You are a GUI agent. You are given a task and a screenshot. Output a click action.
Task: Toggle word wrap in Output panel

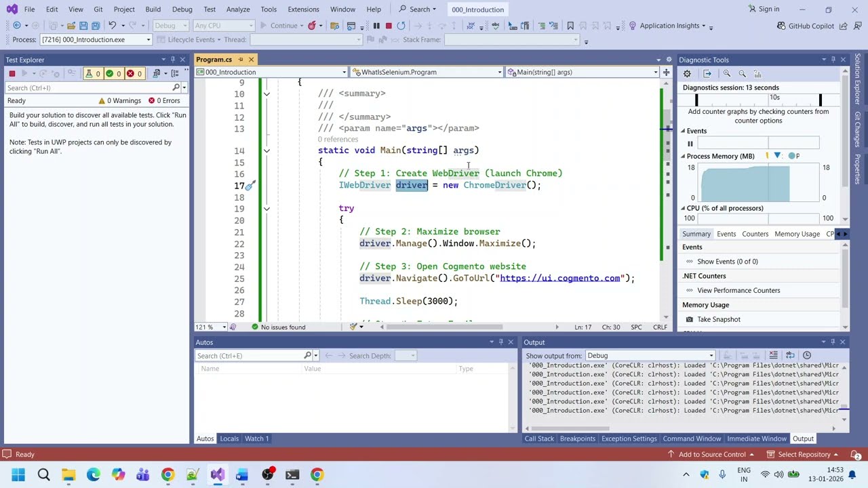790,355
